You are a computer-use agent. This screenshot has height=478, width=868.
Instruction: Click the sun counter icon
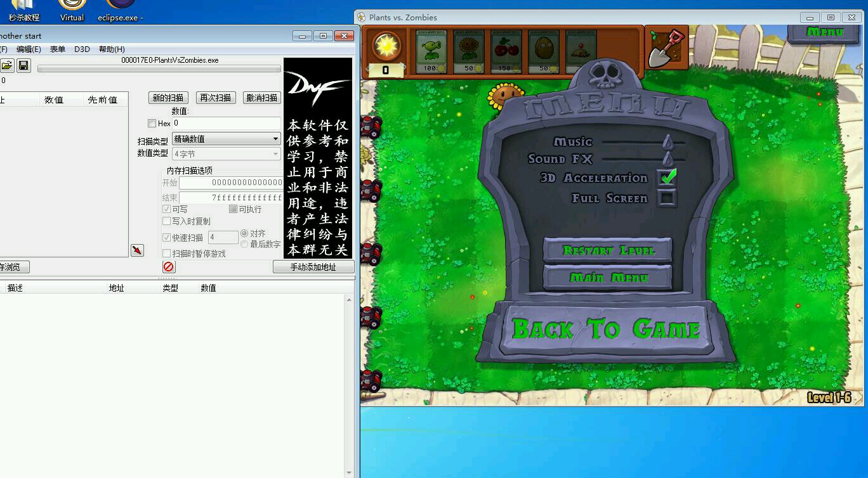pyautogui.click(x=385, y=46)
